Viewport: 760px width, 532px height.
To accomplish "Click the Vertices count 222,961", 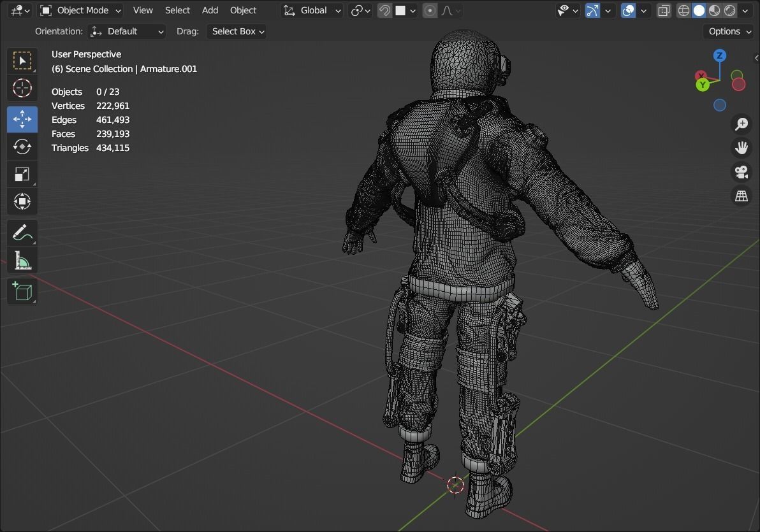I will point(113,106).
